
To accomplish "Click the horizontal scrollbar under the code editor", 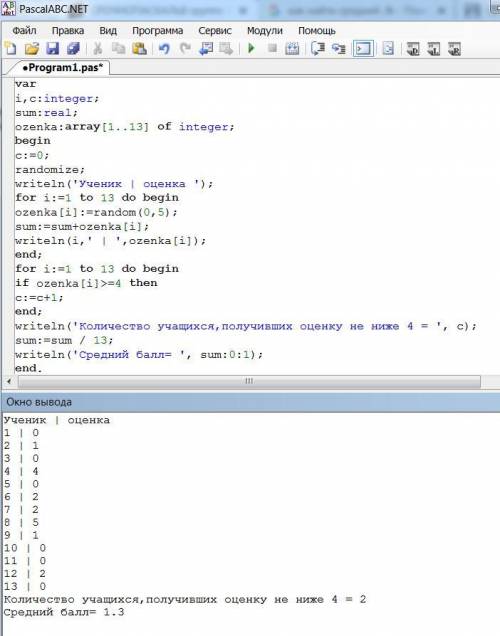I will coord(249,381).
